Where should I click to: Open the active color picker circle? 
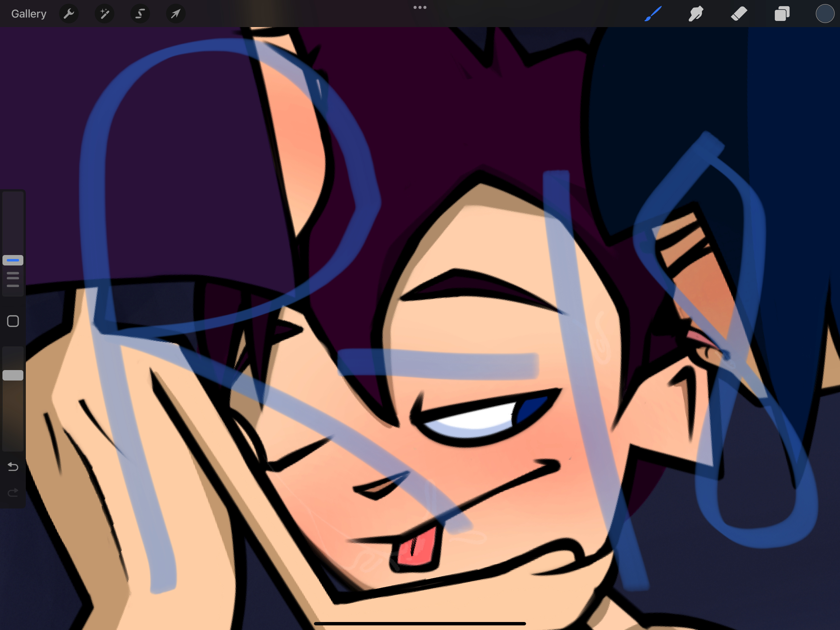(824, 14)
